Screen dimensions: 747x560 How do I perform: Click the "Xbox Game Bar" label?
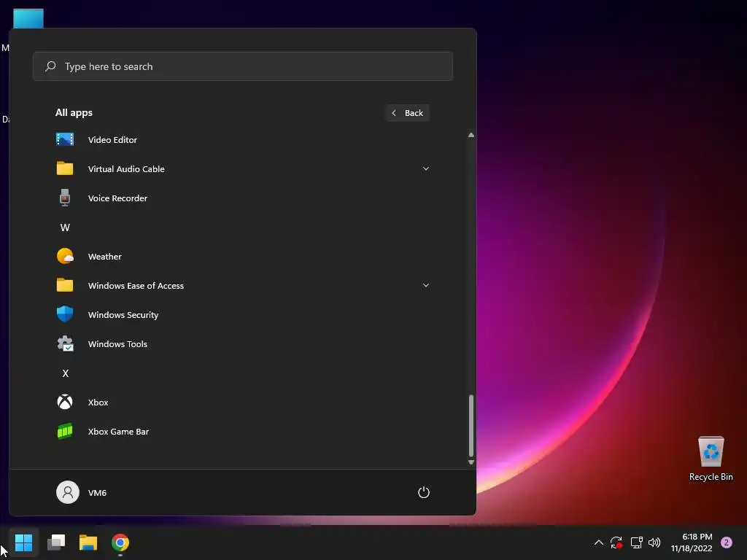(118, 432)
